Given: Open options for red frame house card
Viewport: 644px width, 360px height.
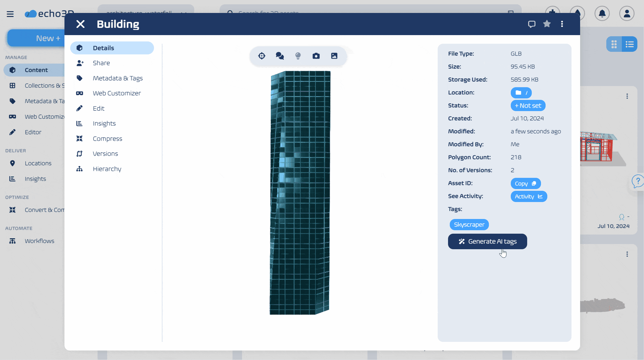Looking at the screenshot, I should [627, 96].
